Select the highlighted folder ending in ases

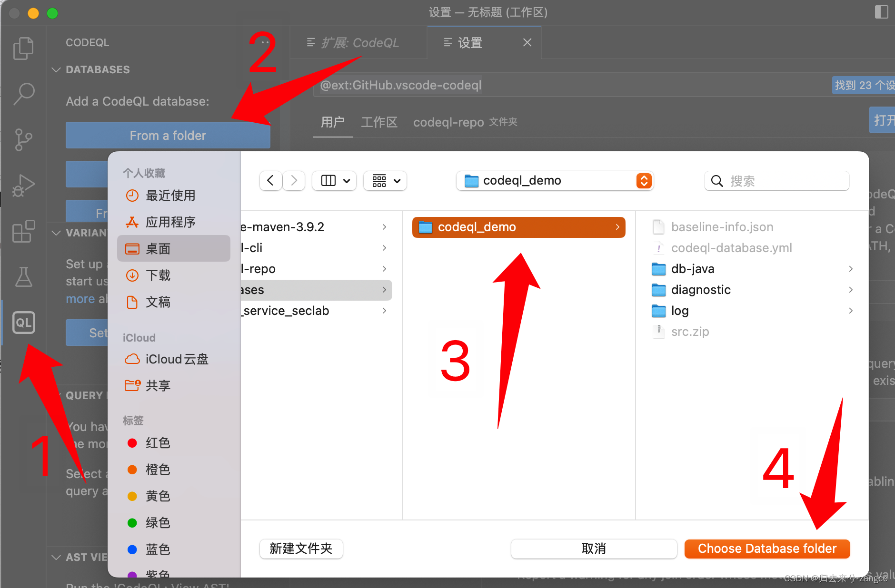coord(316,290)
